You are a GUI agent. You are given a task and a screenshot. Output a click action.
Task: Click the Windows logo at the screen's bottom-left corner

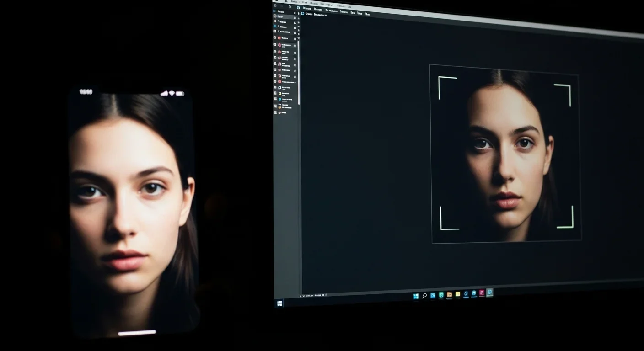[279, 303]
